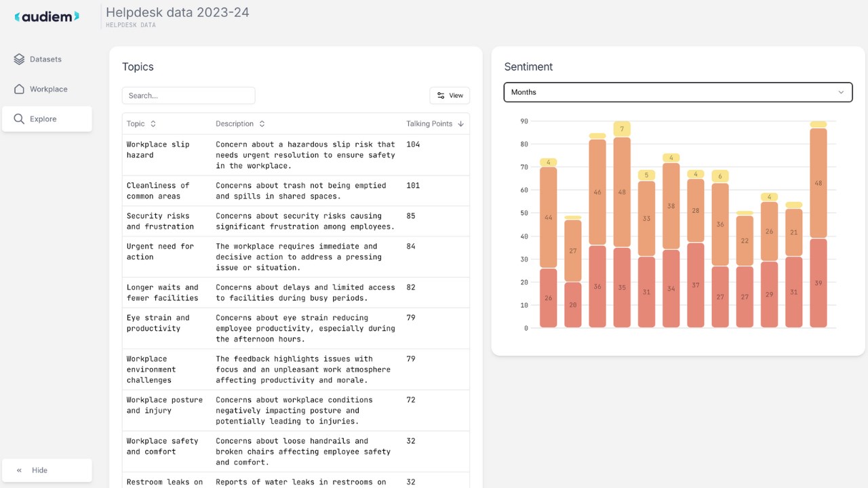Image resolution: width=868 pixels, height=488 pixels.
Task: Click the red chart segment labeled 39
Action: 818,283
